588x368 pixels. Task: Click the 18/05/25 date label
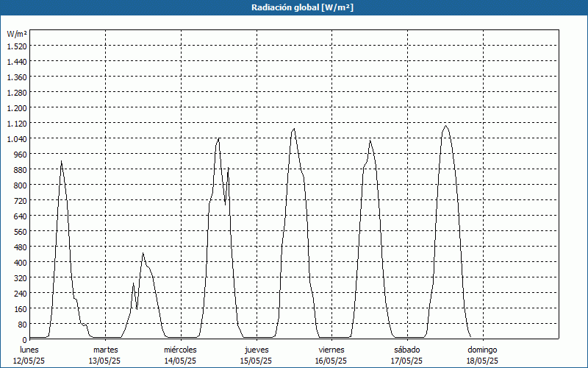(483, 361)
